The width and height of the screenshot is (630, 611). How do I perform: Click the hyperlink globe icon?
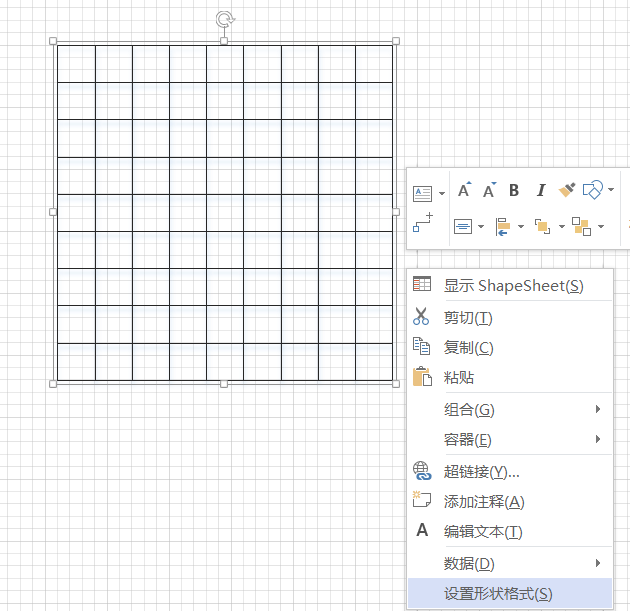[x=422, y=470]
